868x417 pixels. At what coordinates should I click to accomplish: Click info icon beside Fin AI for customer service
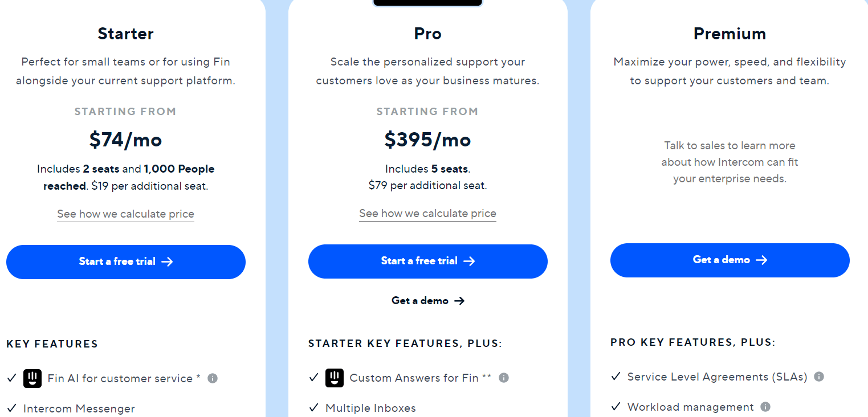pyautogui.click(x=213, y=378)
